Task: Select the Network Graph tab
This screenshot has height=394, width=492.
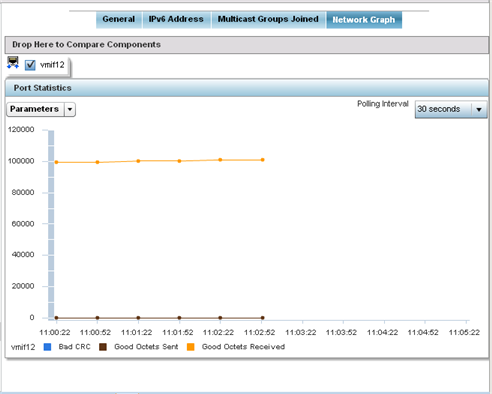Action: click(x=364, y=20)
